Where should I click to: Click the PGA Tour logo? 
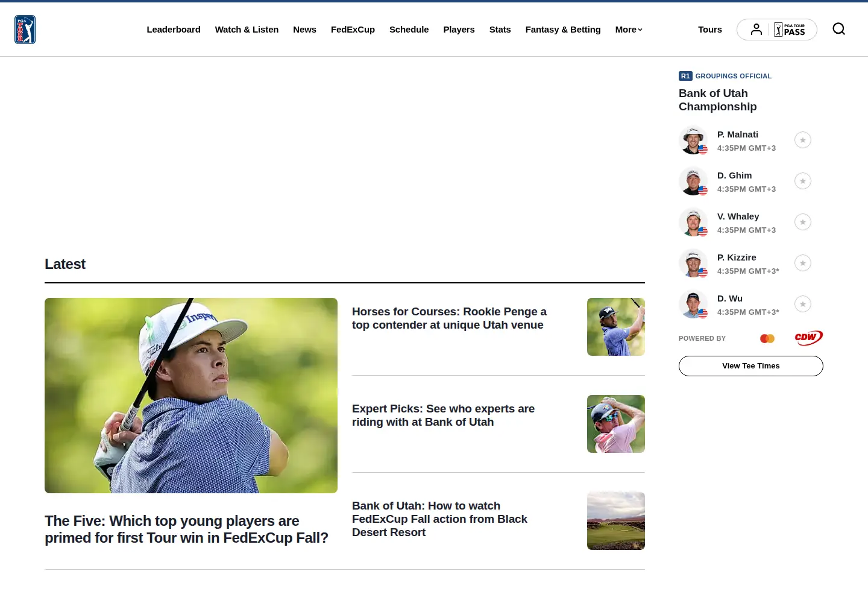(x=25, y=30)
